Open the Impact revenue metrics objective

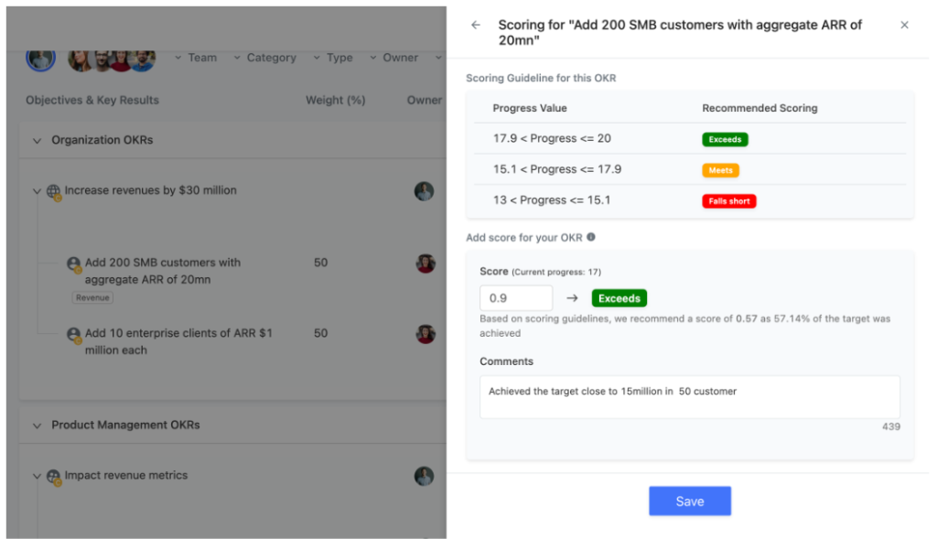(x=126, y=475)
